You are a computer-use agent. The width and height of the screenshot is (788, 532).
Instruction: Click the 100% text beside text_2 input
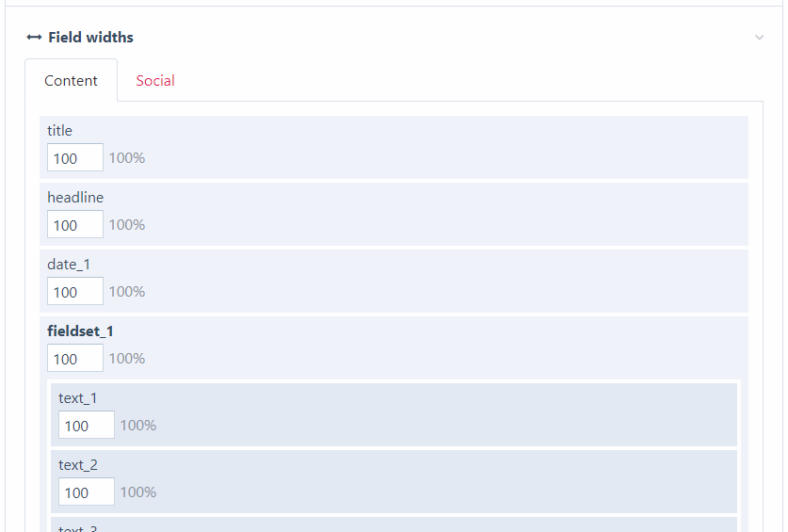pyautogui.click(x=138, y=492)
